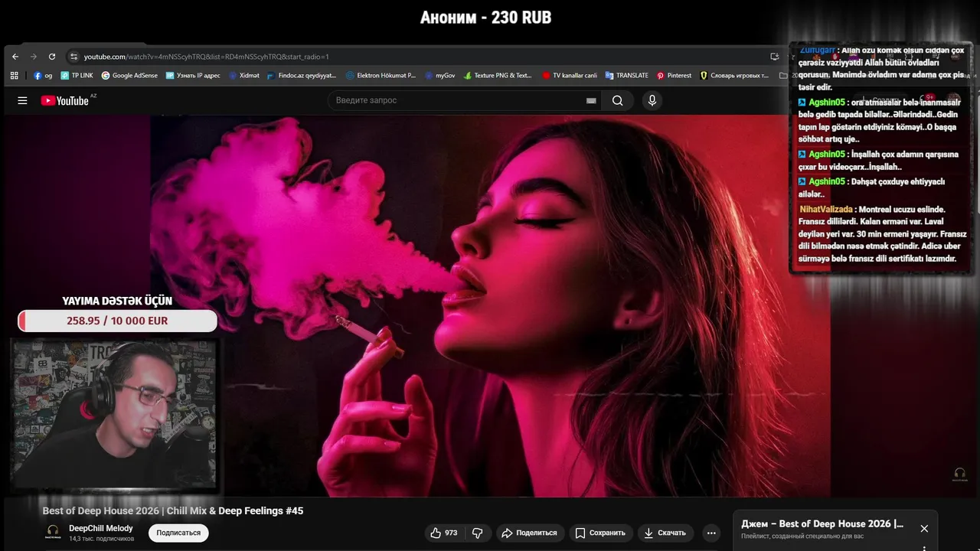Click the video title 'Best of Deep House 2026'
980x551 pixels.
(x=173, y=510)
